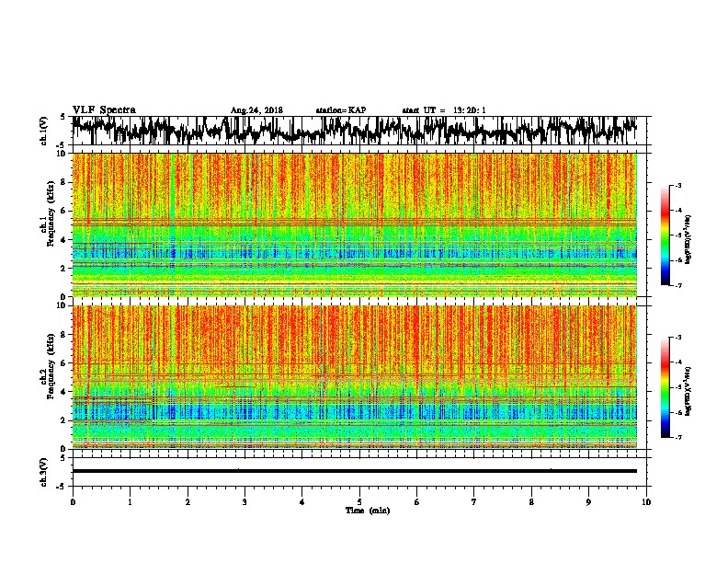This screenshot has width=728, height=563.
Task: Click time axis tick label "5"
Action: (x=359, y=502)
